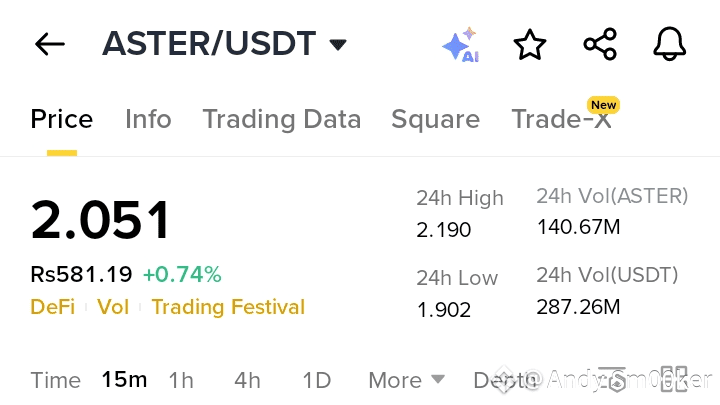Add ASTER/USDT to favorites with star
Image resolution: width=720 pixels, height=405 pixels.
530,44
